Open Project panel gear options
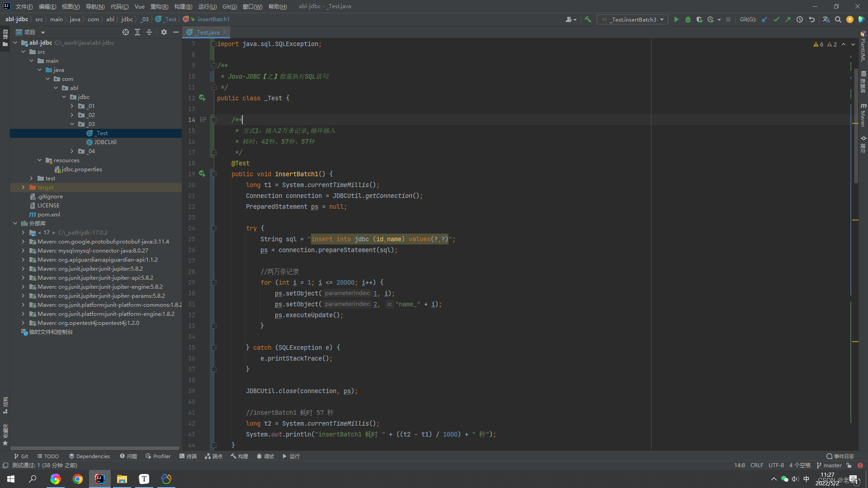 (x=164, y=32)
